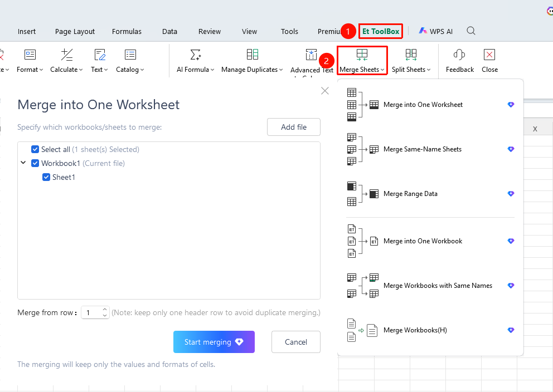The width and height of the screenshot is (553, 392).
Task: Close the merge dialog with the X
Action: (x=325, y=91)
